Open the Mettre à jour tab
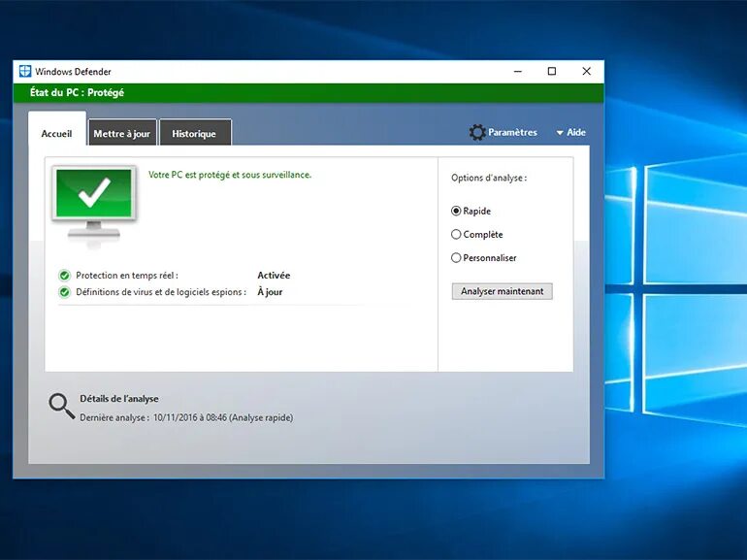Image resolution: width=747 pixels, height=560 pixels. point(122,133)
